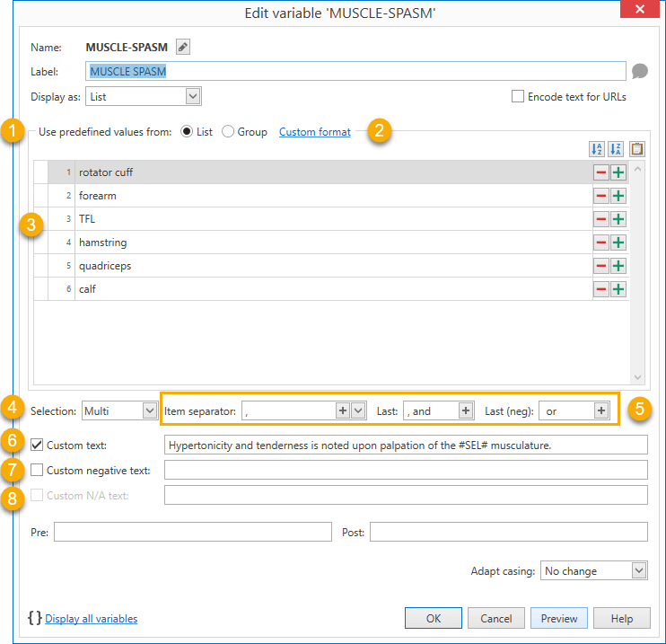666x644 pixels.
Task: Enable Encode text for URLs checkbox
Action: [518, 97]
